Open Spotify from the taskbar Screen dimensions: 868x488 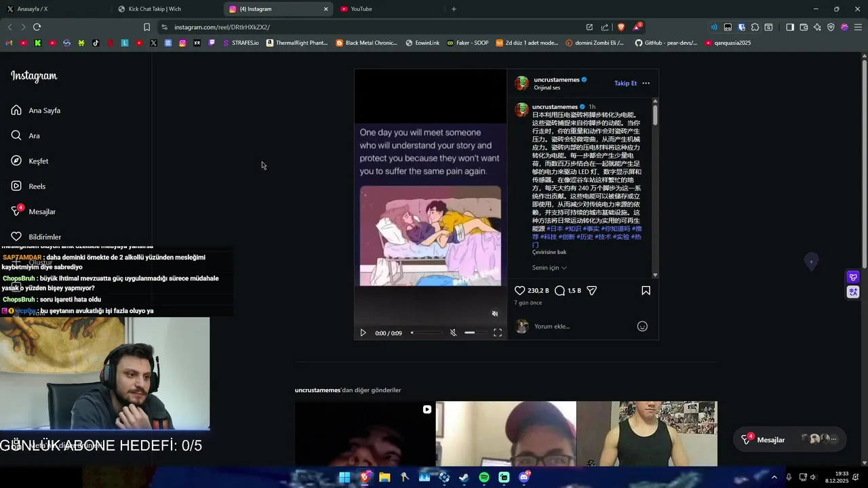point(484,477)
